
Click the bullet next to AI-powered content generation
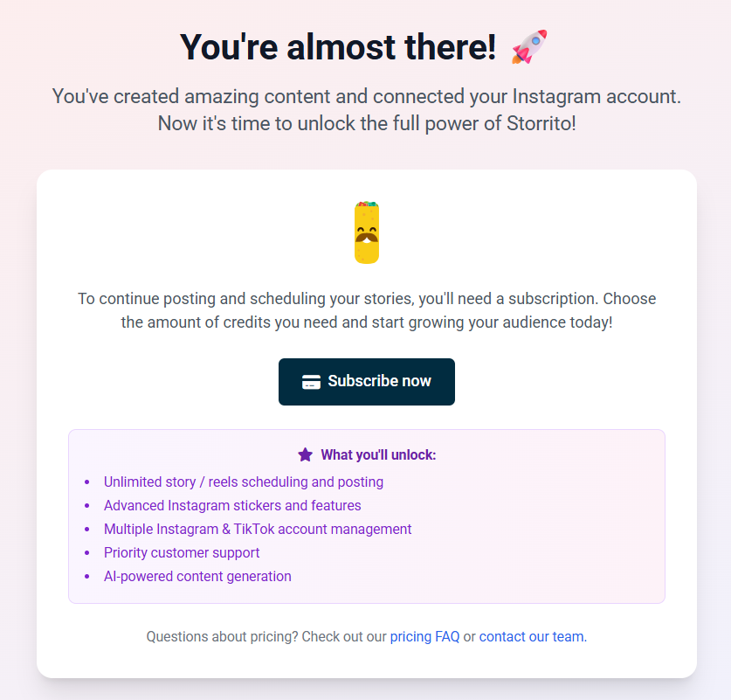pyautogui.click(x=87, y=576)
